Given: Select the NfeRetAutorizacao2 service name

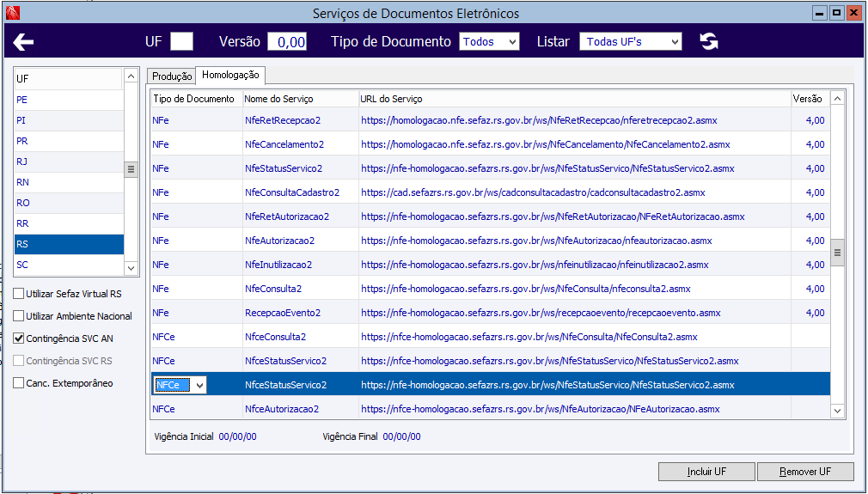Looking at the screenshot, I should click(287, 217).
